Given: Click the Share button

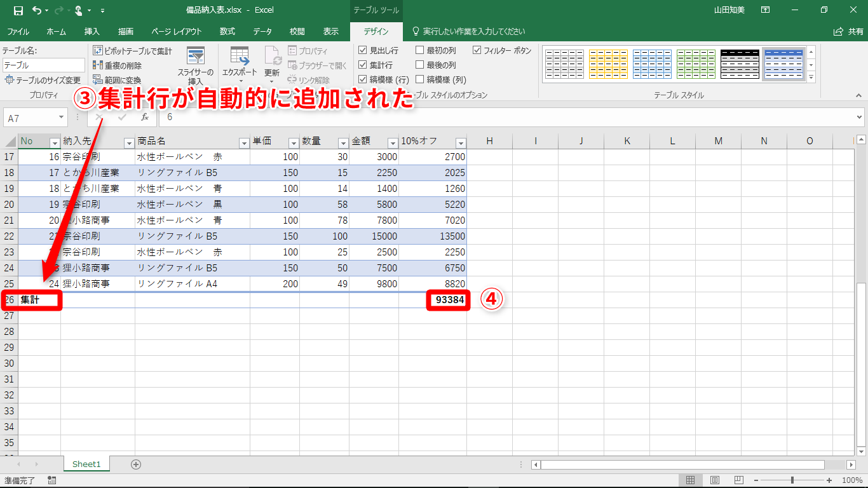Looking at the screenshot, I should coord(848,32).
